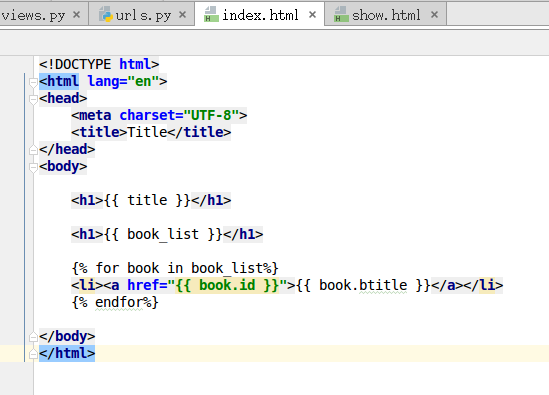The width and height of the screenshot is (549, 395).
Task: Close the views.py tab
Action: point(76,15)
